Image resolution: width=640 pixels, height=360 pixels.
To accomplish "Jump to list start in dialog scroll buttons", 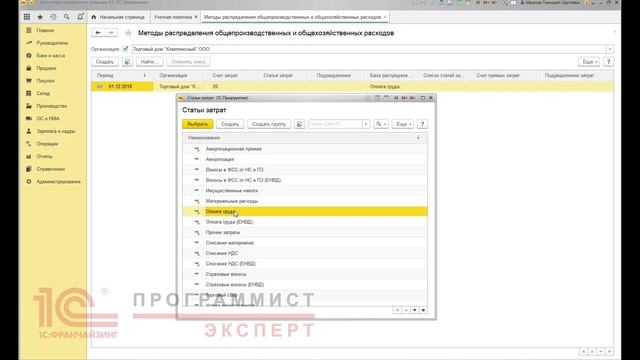I will 397,310.
